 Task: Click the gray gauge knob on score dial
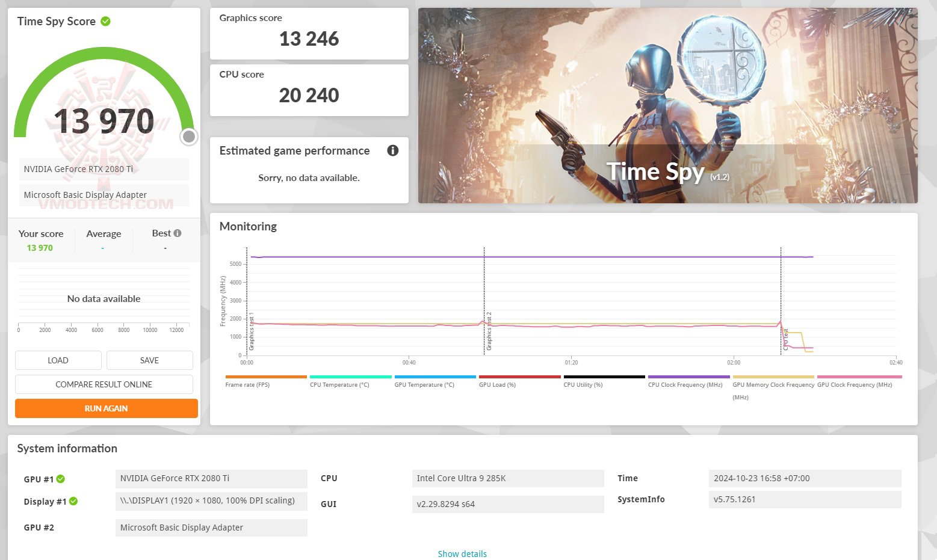click(x=189, y=137)
